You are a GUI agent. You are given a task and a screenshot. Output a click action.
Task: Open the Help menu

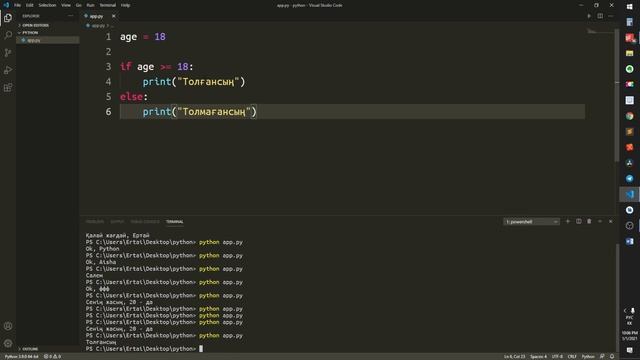point(125,5)
